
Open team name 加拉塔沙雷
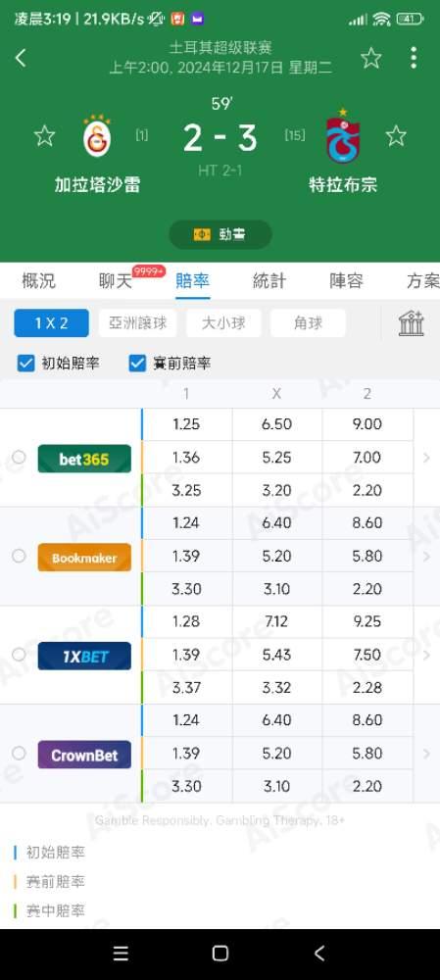click(97, 184)
